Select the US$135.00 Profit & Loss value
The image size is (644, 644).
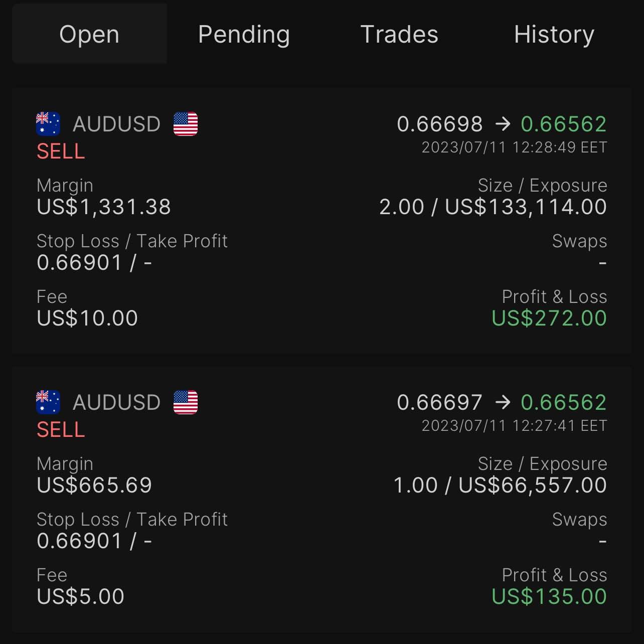click(549, 597)
